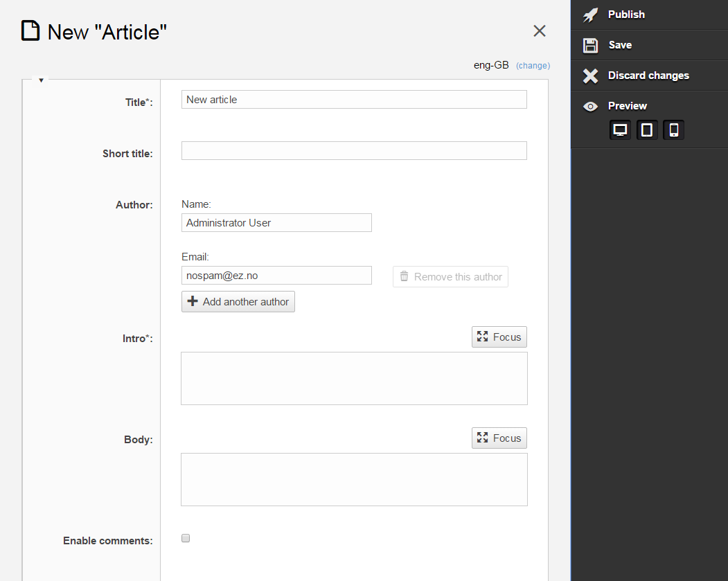This screenshot has height=581, width=728.
Task: Click the author Name field
Action: point(276,223)
